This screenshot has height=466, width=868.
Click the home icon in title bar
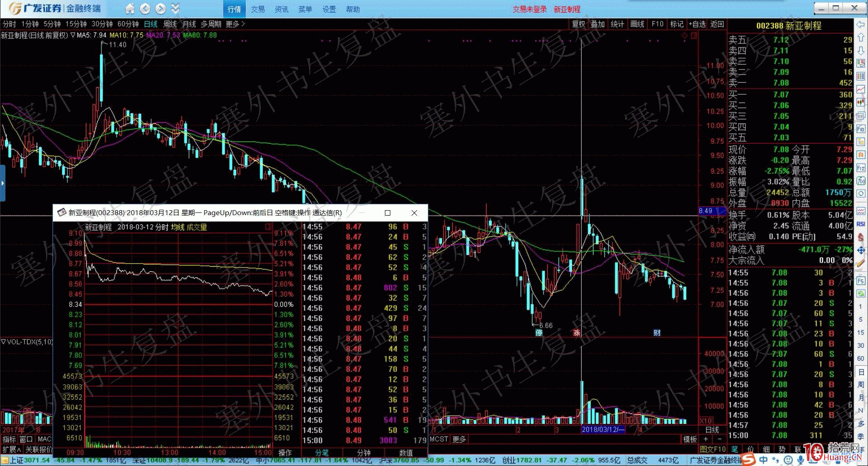click(130, 9)
